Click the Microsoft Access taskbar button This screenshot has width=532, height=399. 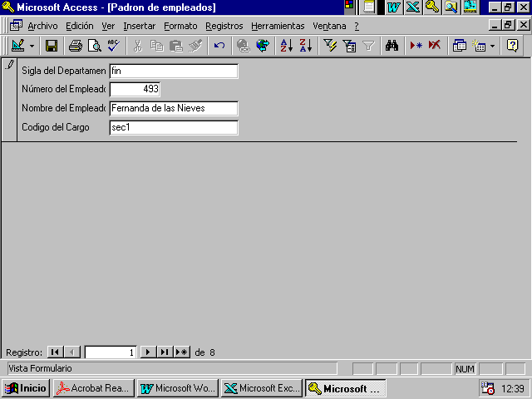346,388
